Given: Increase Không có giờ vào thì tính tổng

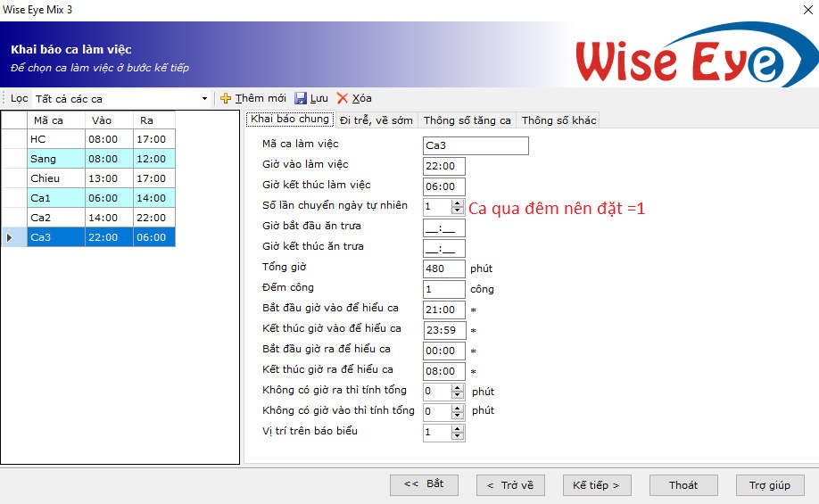Looking at the screenshot, I should pyautogui.click(x=458, y=409).
